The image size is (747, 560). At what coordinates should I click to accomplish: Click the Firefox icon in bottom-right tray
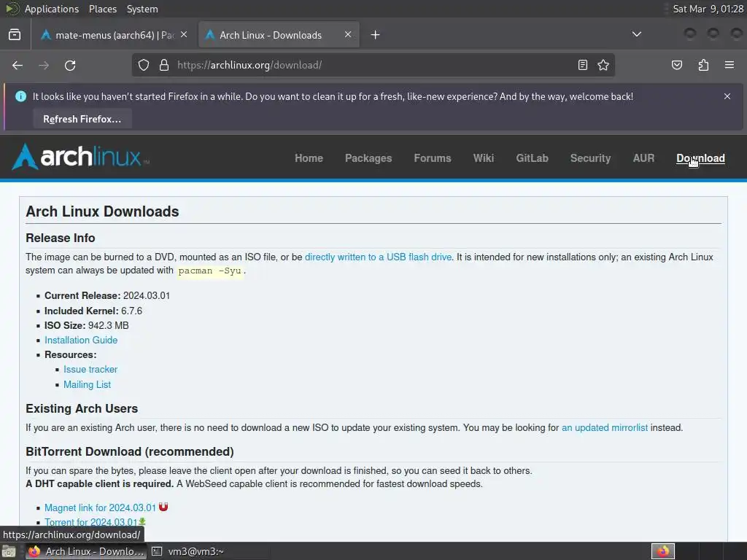coord(663,551)
